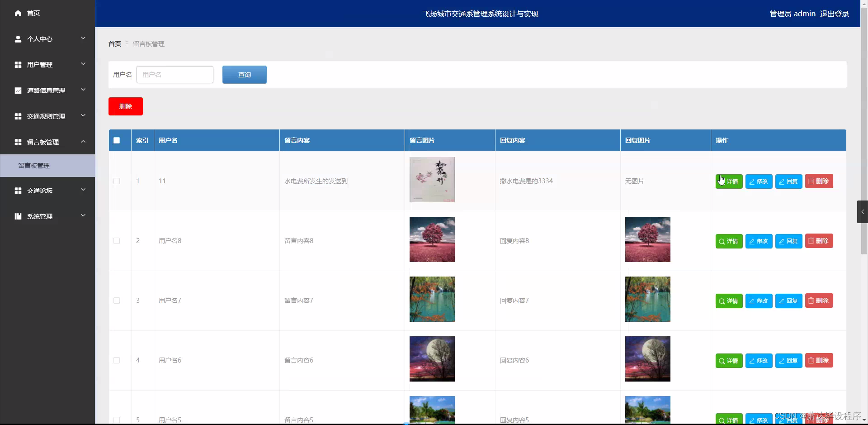Screen dimensions: 868x425
Task: Click the grid icon beside 用户管理
Action: [x=18, y=65]
